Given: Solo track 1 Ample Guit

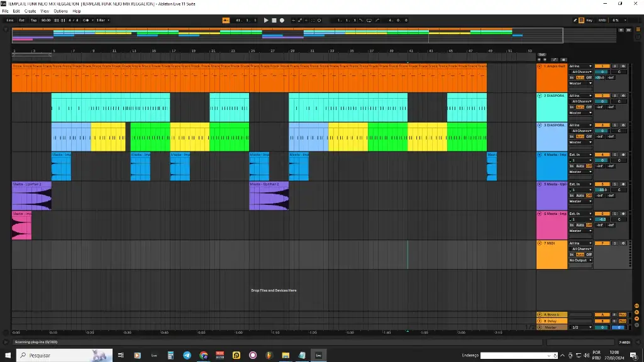Looking at the screenshot, I should pos(615,66).
